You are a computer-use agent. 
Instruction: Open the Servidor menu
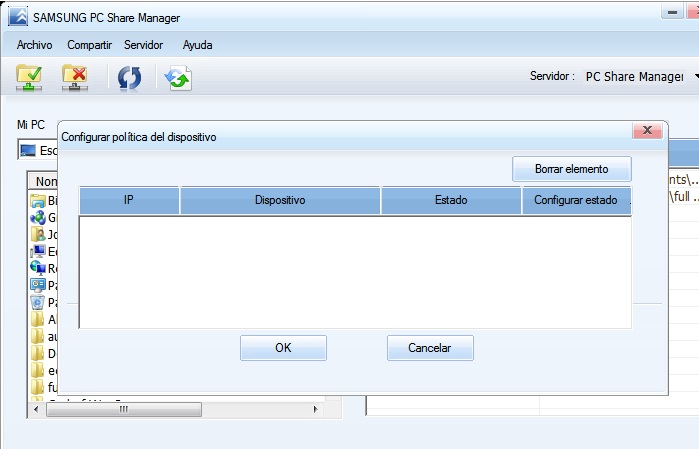pyautogui.click(x=144, y=45)
